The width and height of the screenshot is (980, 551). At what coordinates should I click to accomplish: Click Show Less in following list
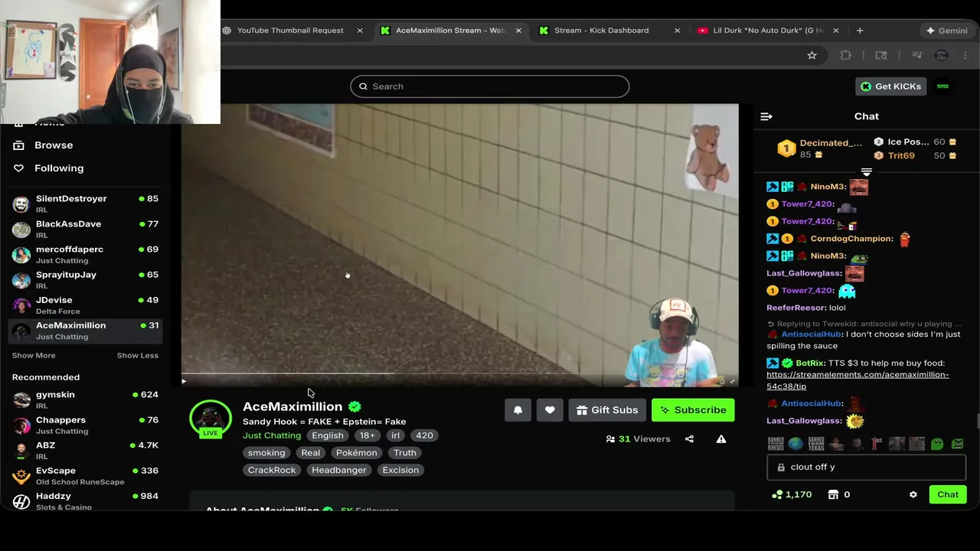(138, 355)
